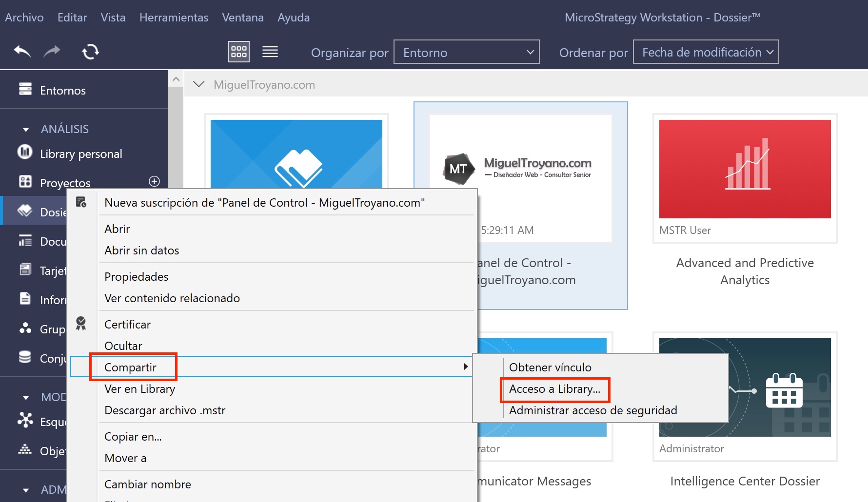The image size is (868, 502).
Task: Open the blue Library dossier thumbnail
Action: pyautogui.click(x=296, y=154)
